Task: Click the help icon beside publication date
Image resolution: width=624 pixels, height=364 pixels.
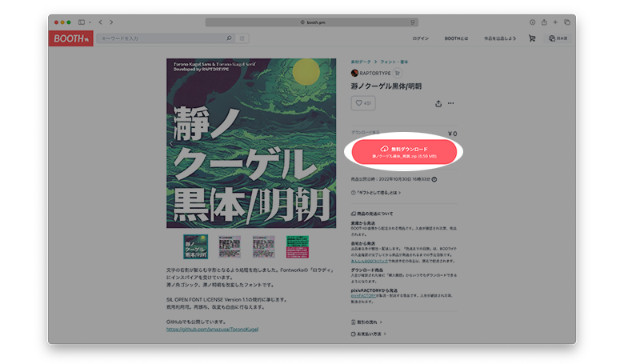Action: [x=434, y=179]
